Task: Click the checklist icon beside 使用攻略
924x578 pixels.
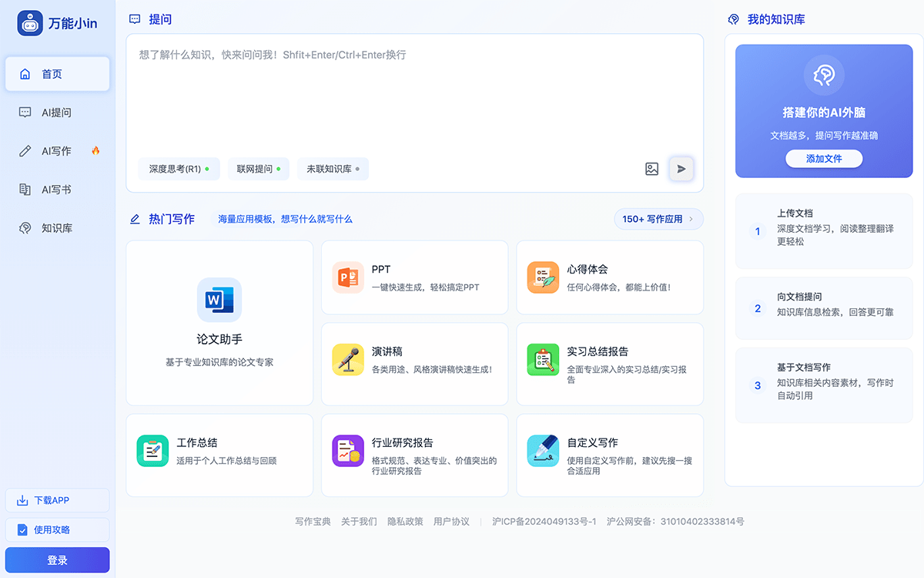Action: point(22,529)
